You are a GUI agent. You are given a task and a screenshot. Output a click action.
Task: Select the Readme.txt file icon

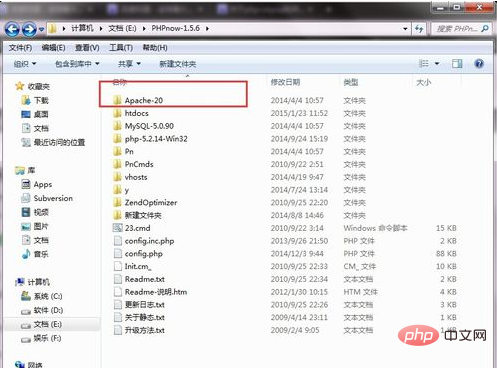click(x=118, y=279)
